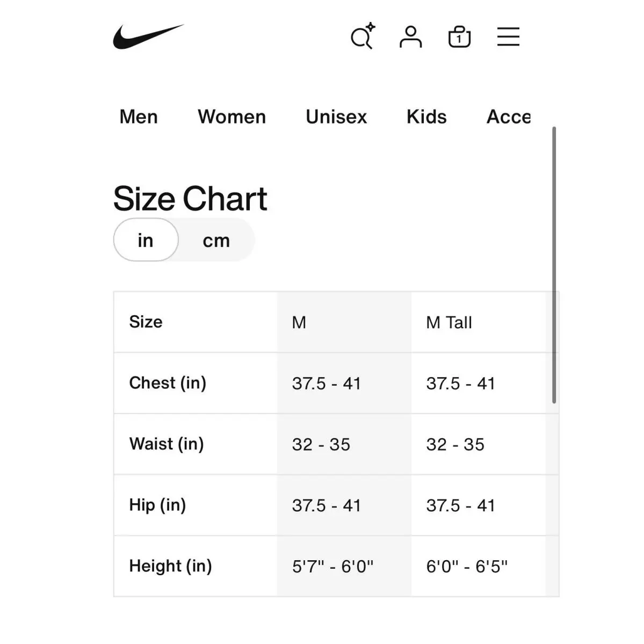This screenshot has height=644, width=644.
Task: Click the Waist (in) row label
Action: click(x=167, y=444)
